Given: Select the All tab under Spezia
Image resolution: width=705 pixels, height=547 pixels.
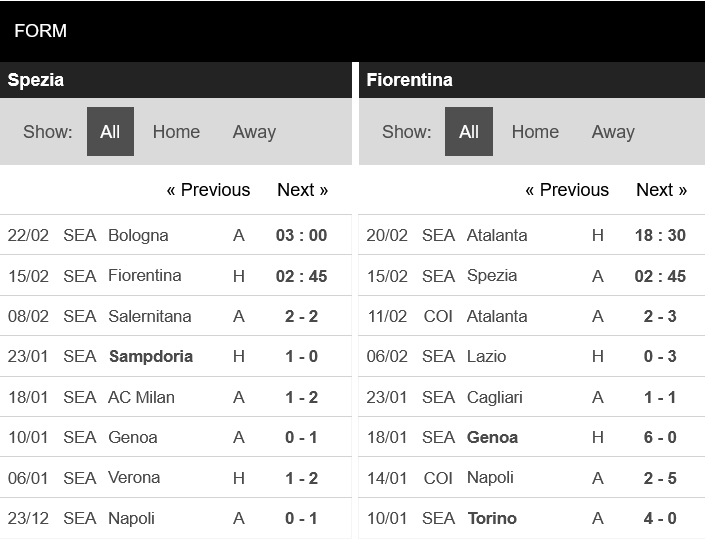Looking at the screenshot, I should (x=110, y=132).
